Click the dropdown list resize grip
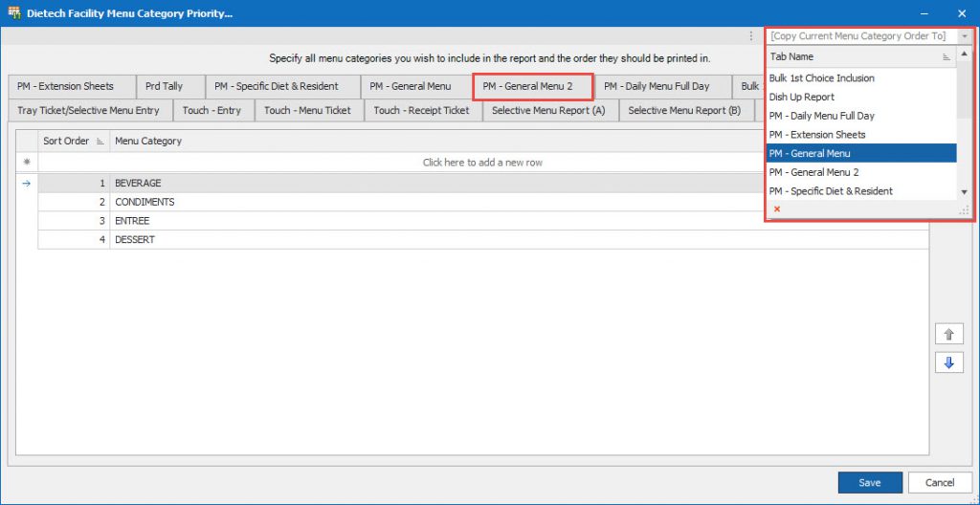This screenshot has width=980, height=505. [964, 209]
